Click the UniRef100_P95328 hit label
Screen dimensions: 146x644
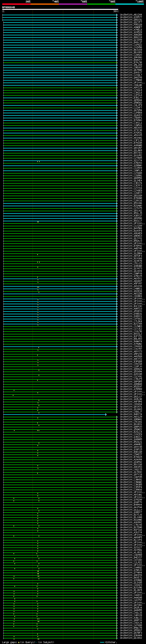(131, 25)
